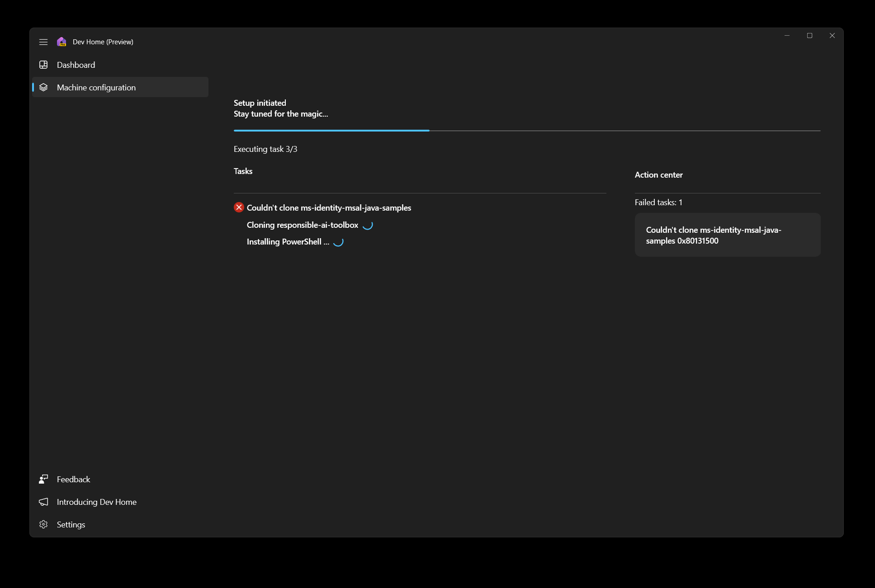Click the Feedback people icon
Screen dimensions: 875x588
point(43,479)
